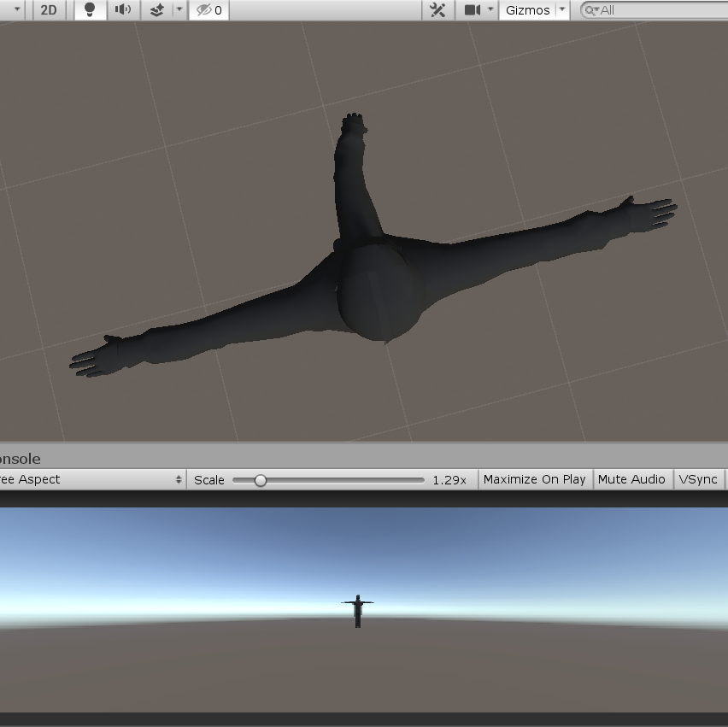Expand camera settings dropdown arrow

pyautogui.click(x=490, y=10)
